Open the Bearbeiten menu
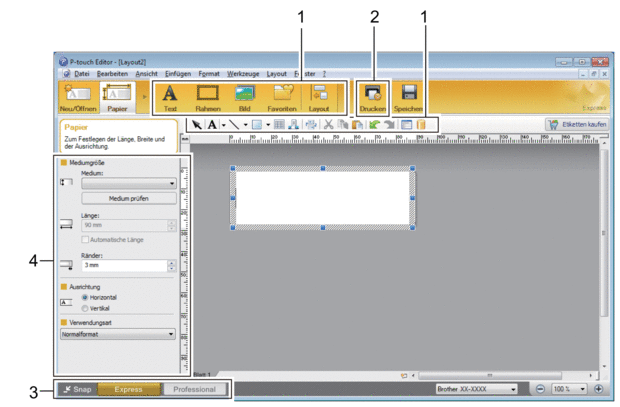Screen dimensions: 620x407 click(112, 74)
